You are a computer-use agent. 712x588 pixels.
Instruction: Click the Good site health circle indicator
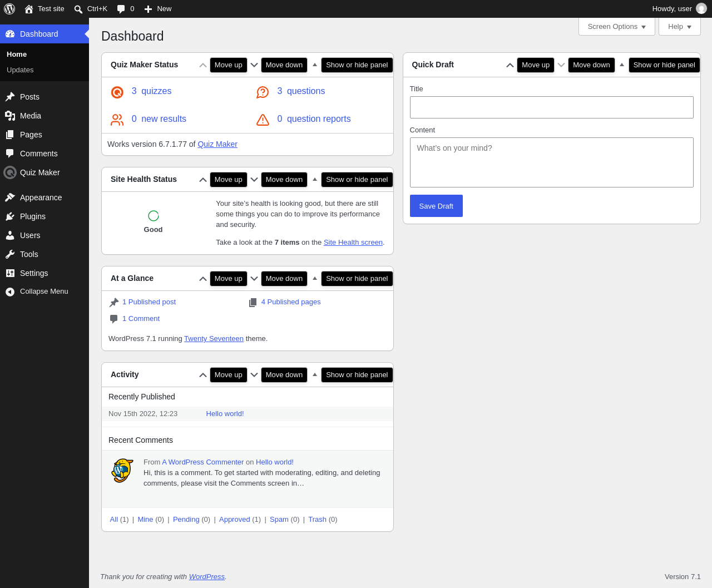click(154, 216)
